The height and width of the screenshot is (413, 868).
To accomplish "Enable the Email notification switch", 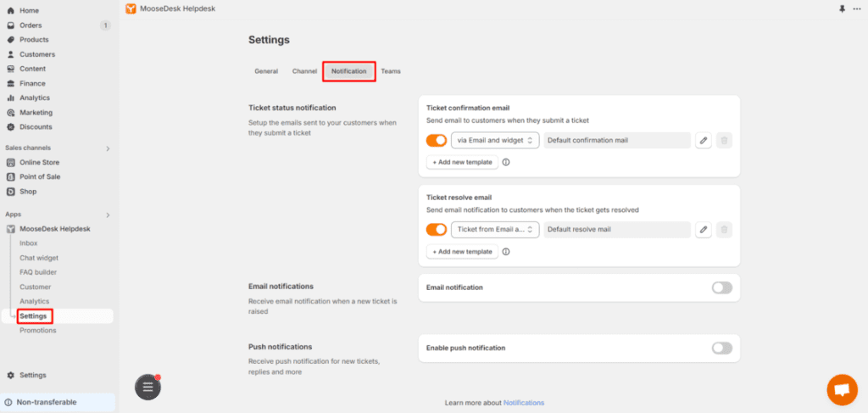I will (x=722, y=287).
